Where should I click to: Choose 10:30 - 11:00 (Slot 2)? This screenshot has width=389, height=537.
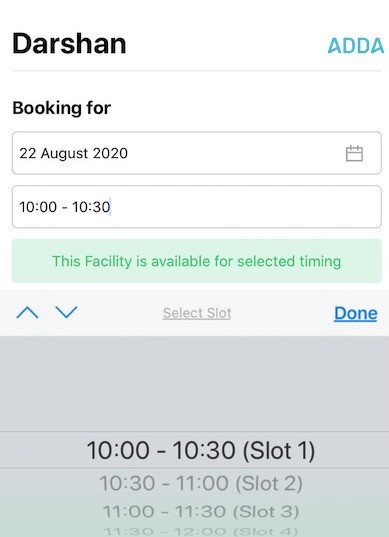coord(201,483)
